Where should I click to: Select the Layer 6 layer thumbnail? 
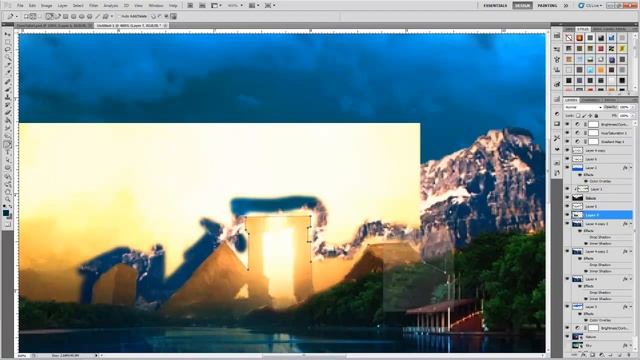(577, 159)
